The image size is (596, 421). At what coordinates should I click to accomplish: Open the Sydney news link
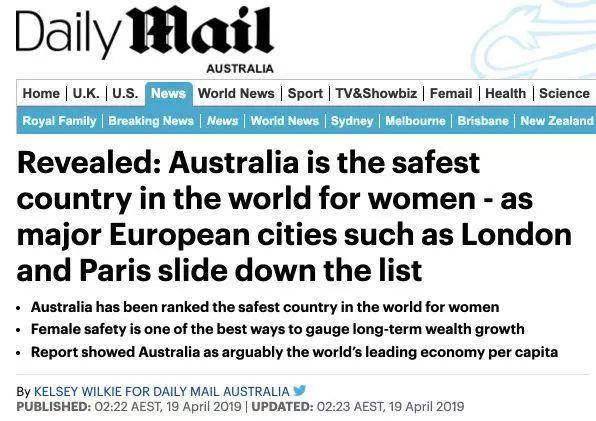(352, 121)
